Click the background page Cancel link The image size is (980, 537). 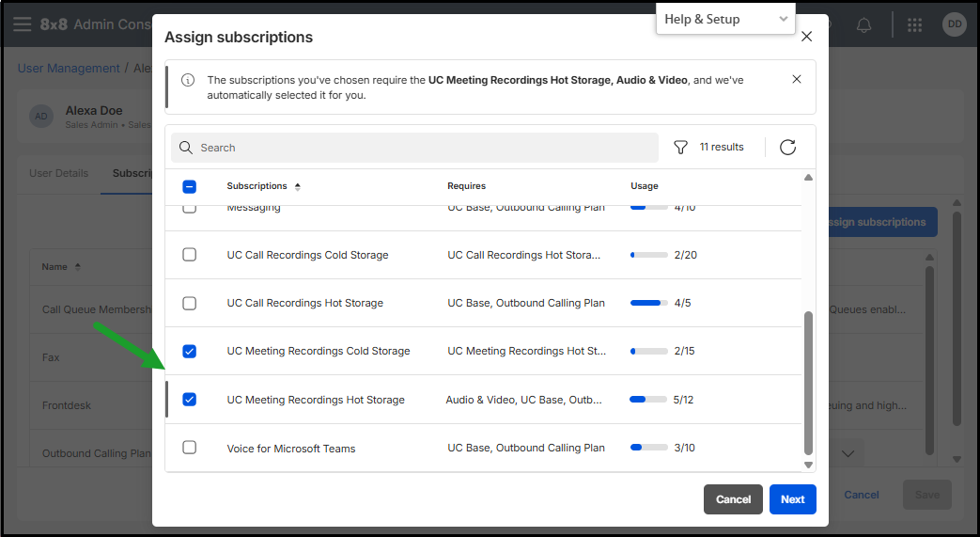[x=862, y=495]
